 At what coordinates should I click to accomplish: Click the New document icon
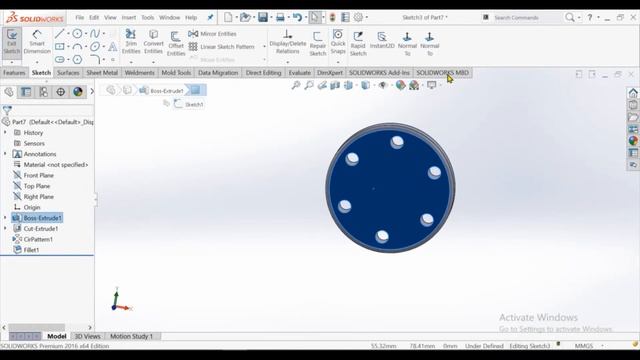228,17
